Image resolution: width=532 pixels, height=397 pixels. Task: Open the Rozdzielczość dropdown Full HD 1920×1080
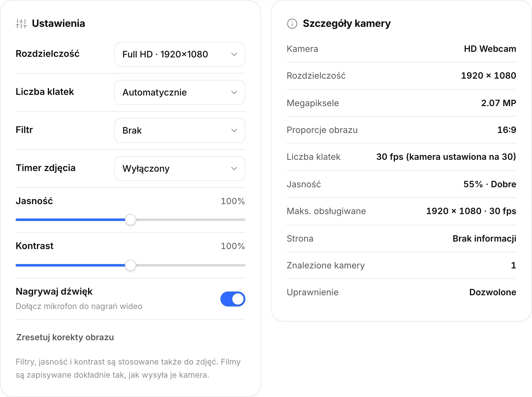180,54
